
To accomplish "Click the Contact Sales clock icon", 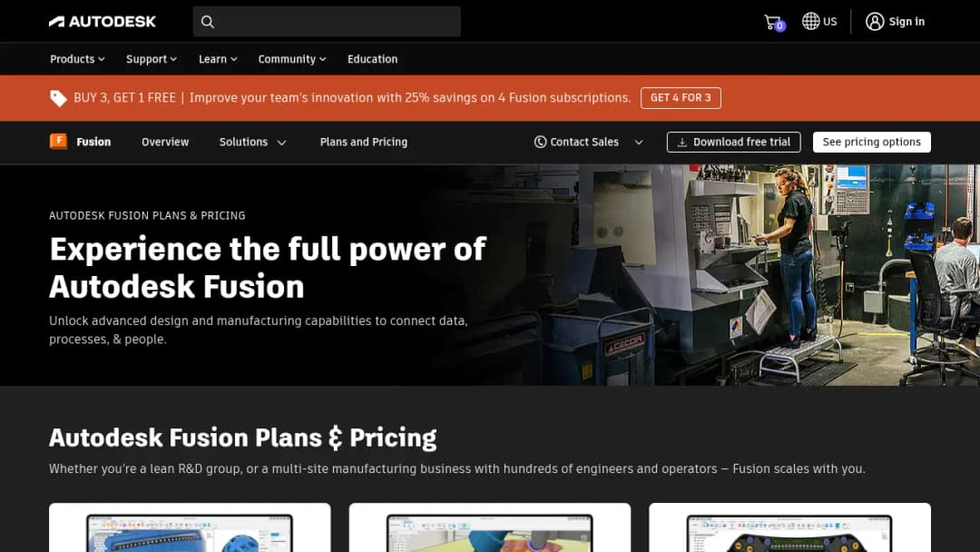I will pyautogui.click(x=540, y=142).
